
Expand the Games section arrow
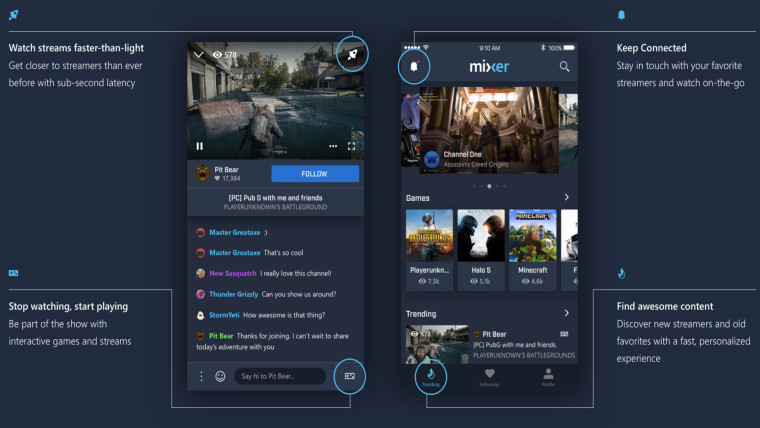click(567, 197)
